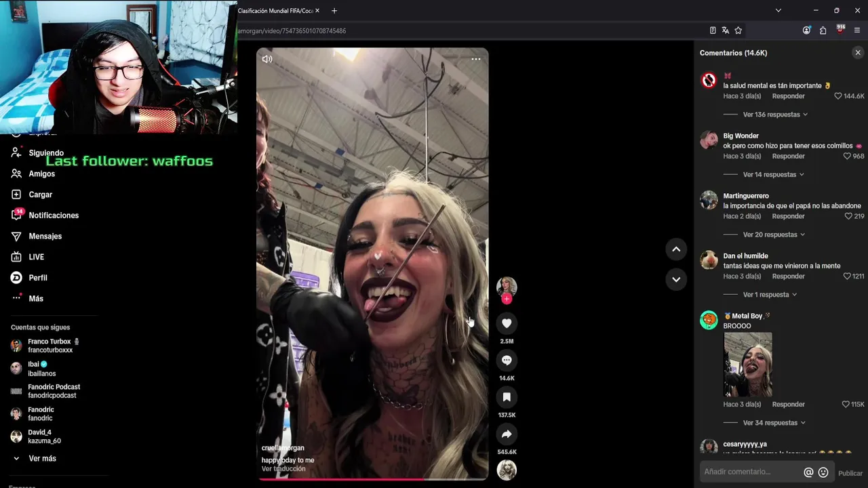This screenshot has width=868, height=488.
Task: Follow the creator via the red plus badge
Action: [x=507, y=299]
